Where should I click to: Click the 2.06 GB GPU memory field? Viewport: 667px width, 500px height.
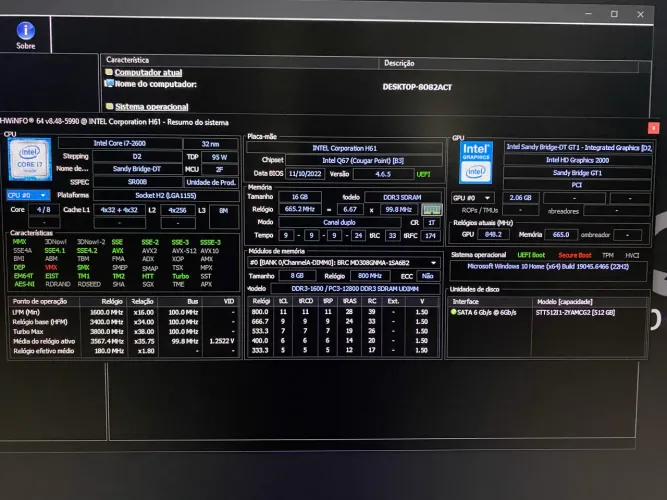[x=520, y=198]
